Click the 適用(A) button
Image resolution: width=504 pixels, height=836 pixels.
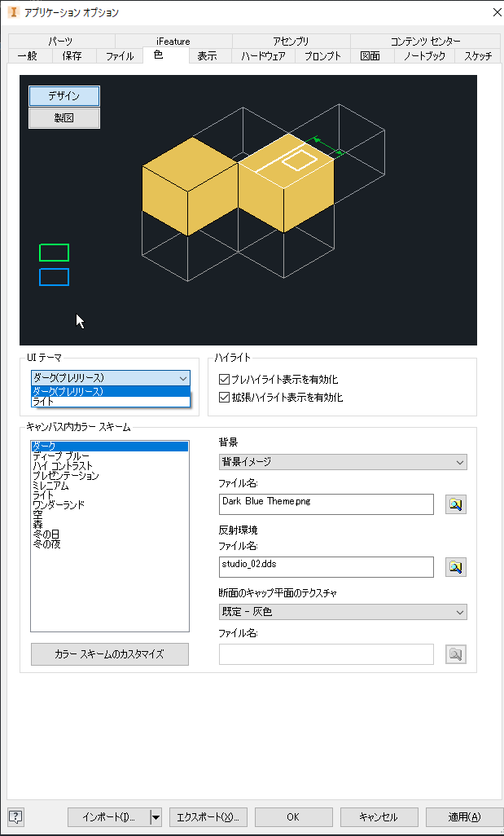click(464, 816)
